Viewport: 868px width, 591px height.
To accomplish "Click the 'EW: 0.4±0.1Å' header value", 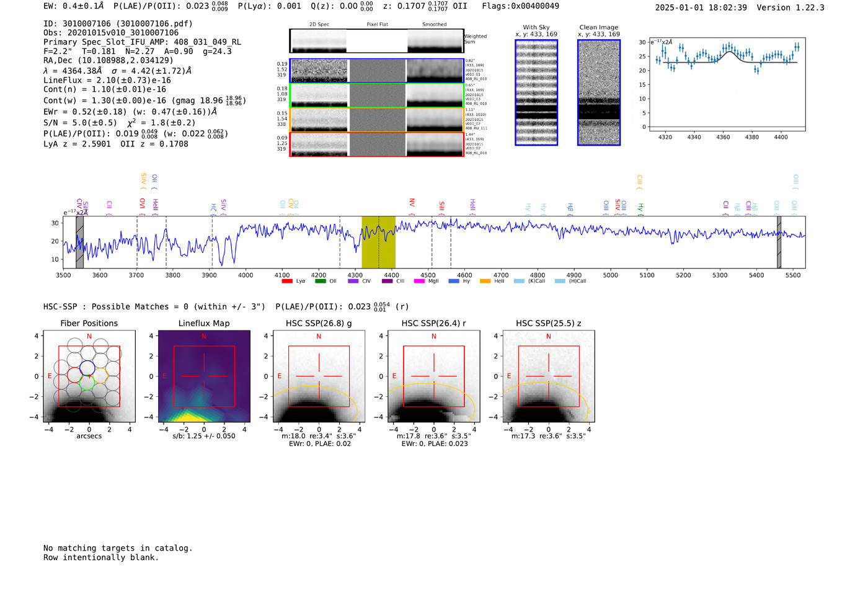I will 74,6.
